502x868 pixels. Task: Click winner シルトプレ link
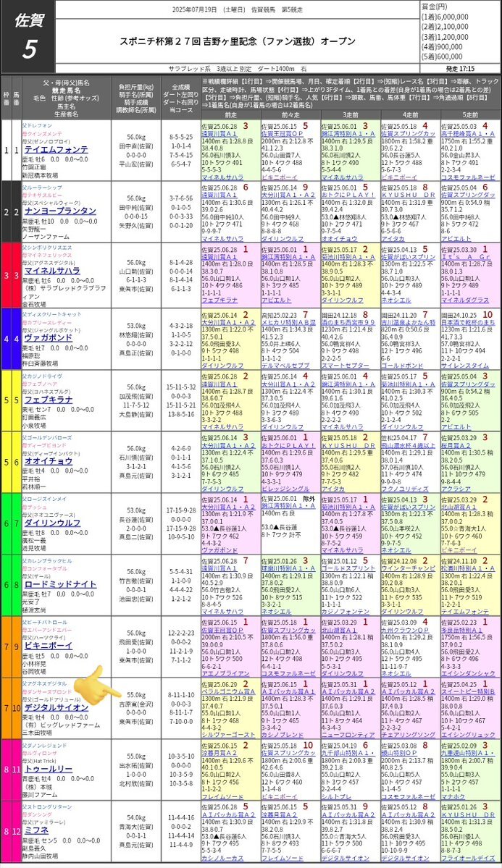point(336,796)
